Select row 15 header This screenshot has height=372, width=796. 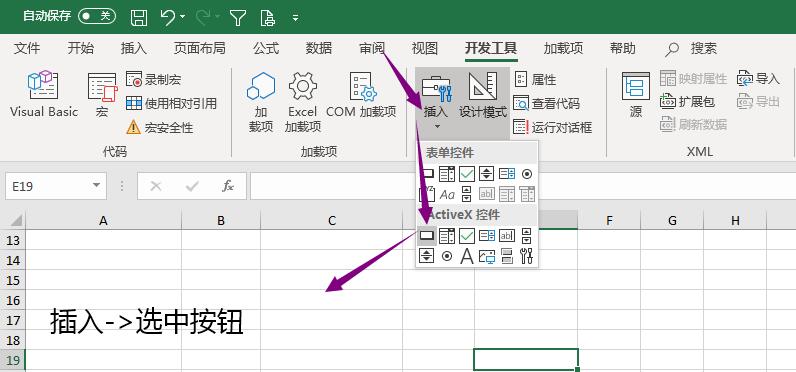(x=13, y=280)
